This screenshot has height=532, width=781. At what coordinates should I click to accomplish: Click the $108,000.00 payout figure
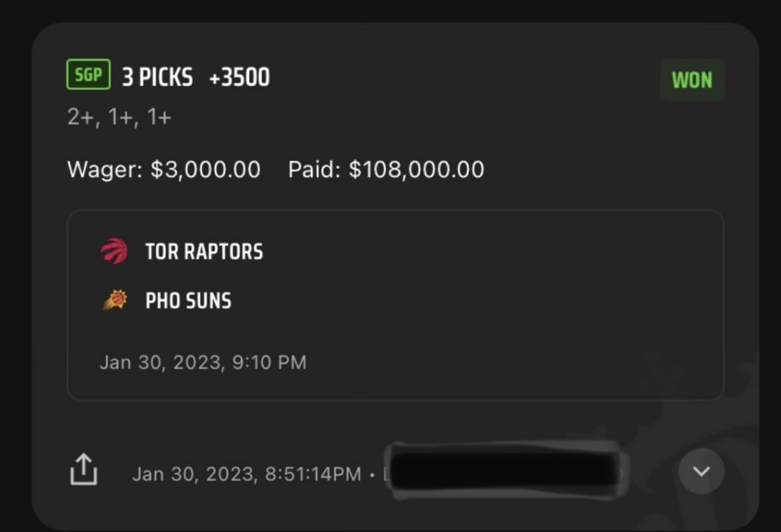(x=416, y=170)
